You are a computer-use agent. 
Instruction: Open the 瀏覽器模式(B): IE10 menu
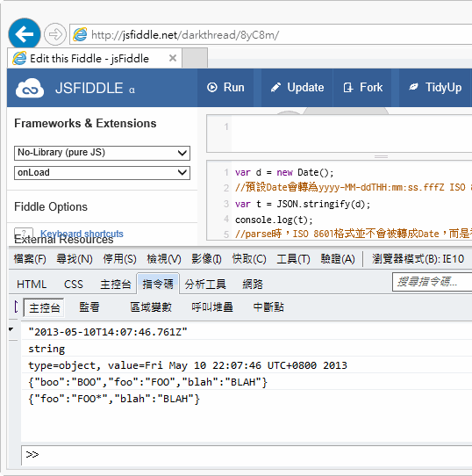(418, 259)
